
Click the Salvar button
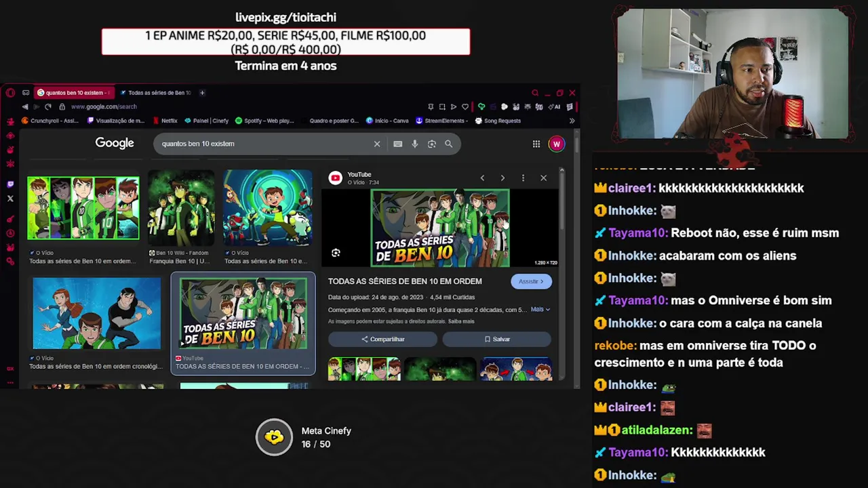[497, 339]
